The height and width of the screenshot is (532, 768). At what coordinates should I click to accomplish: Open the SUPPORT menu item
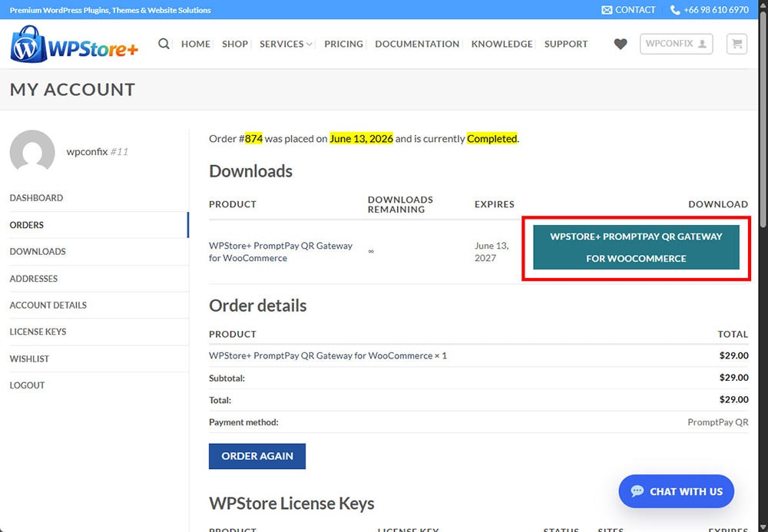pyautogui.click(x=566, y=44)
